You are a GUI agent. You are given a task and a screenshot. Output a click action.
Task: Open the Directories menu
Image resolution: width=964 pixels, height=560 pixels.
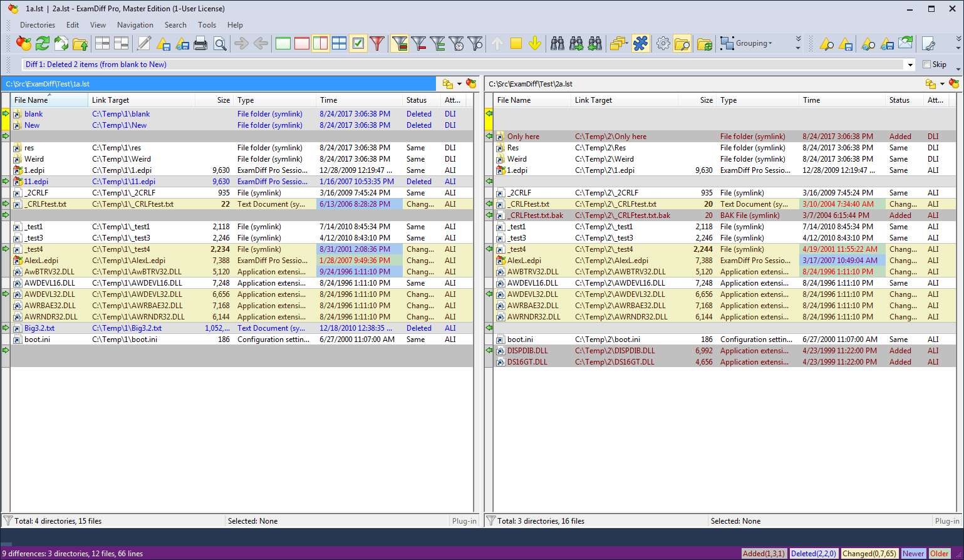click(38, 25)
